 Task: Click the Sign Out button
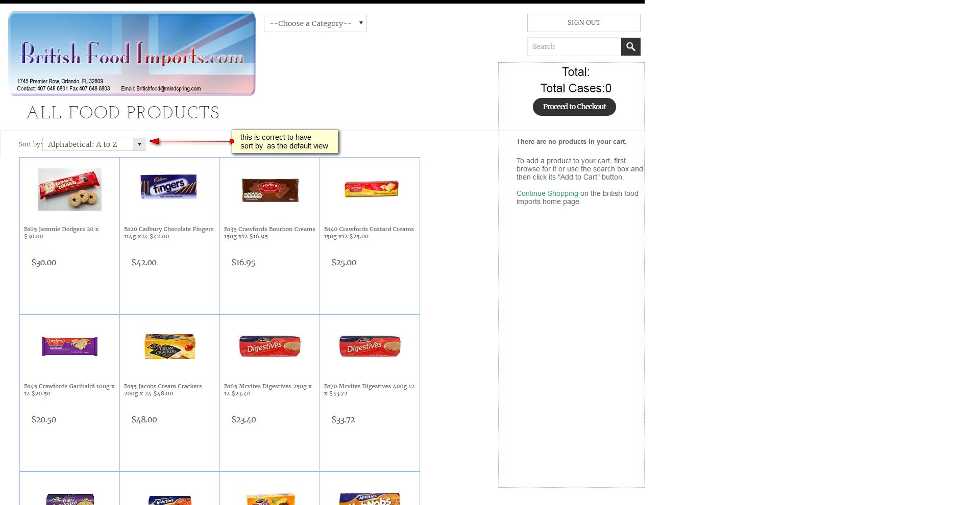click(x=583, y=23)
